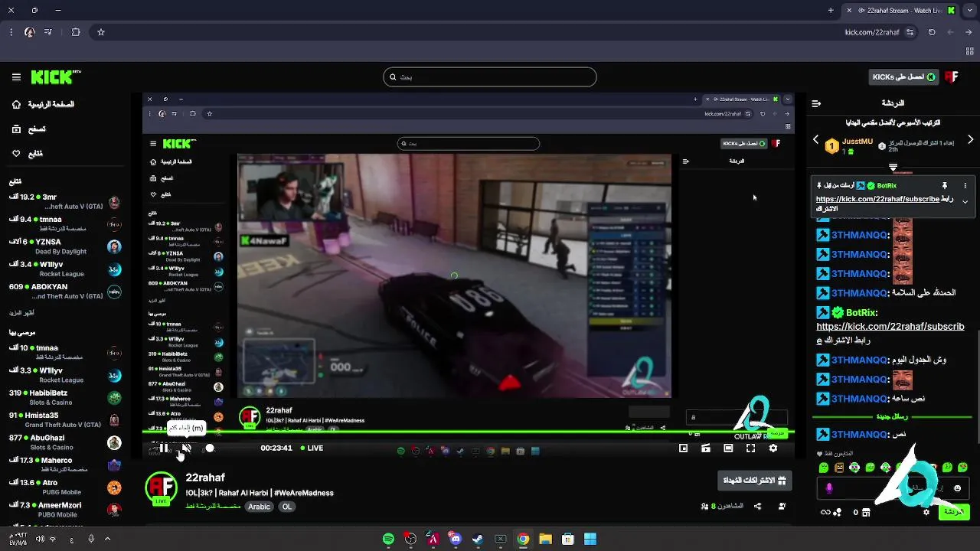Open the red F profile avatar
This screenshot has height=551, width=980.
[952, 77]
